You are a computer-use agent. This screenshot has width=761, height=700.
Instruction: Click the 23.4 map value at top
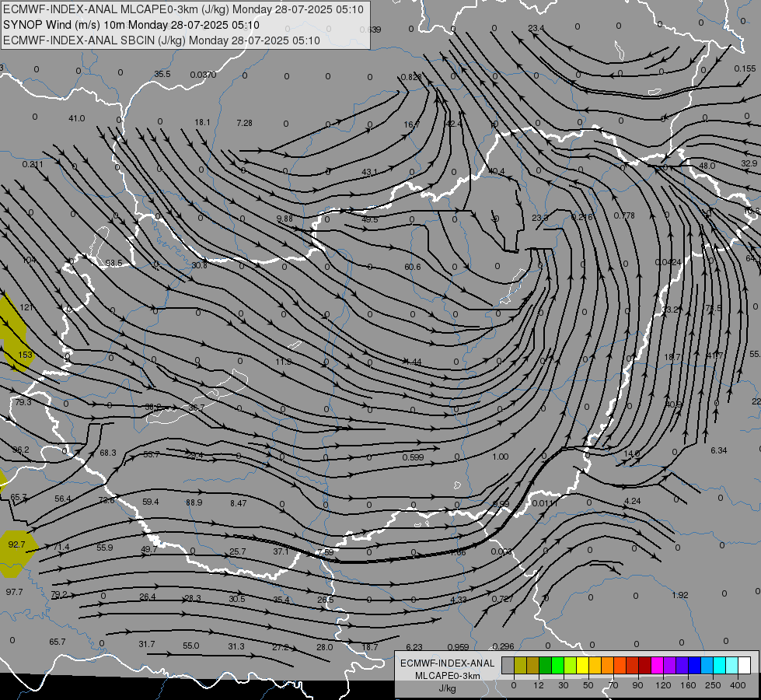tap(536, 28)
